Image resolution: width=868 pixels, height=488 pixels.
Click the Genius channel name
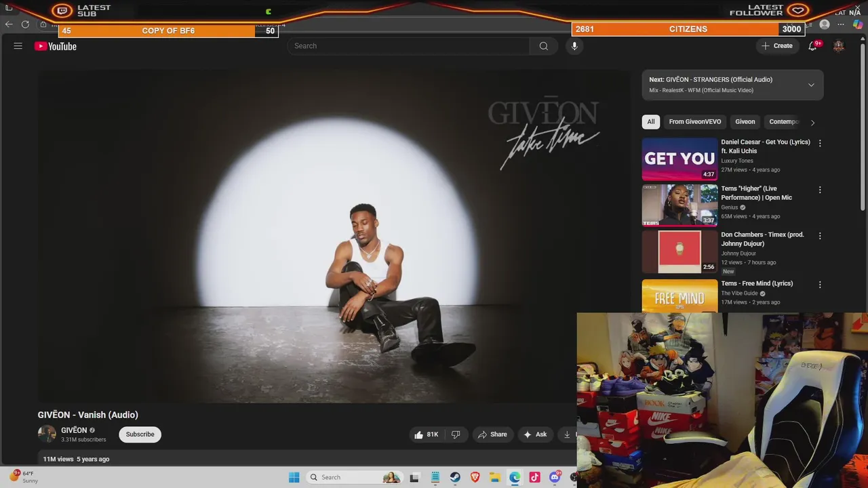pos(730,207)
